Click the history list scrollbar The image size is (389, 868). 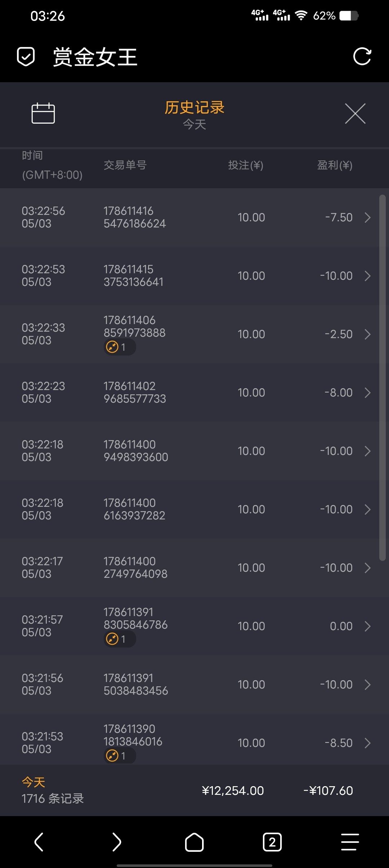coord(383,377)
